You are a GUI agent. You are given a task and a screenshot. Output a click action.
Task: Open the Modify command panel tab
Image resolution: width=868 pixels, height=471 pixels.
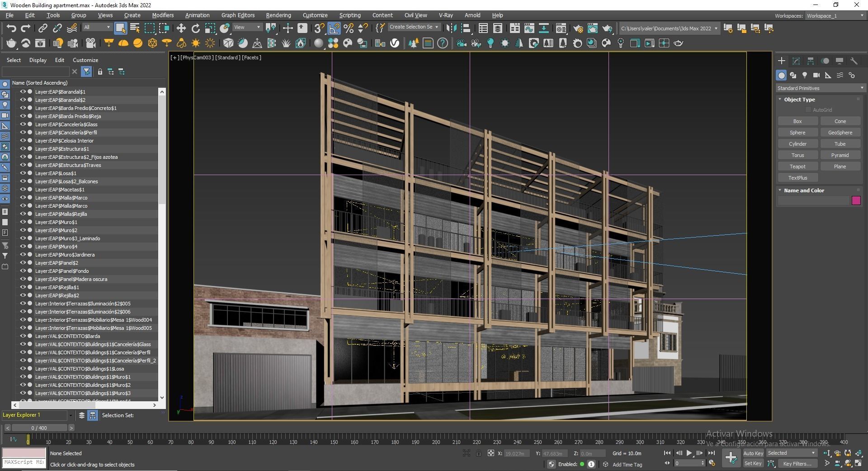[796, 61]
